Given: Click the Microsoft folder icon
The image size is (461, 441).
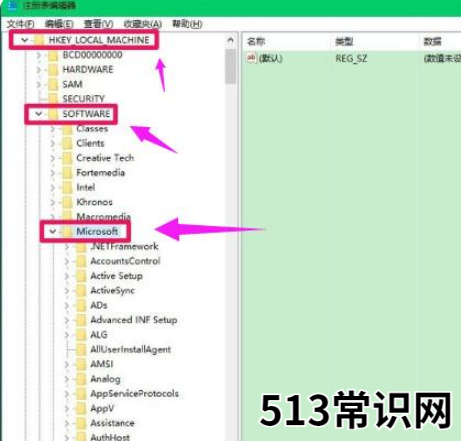Looking at the screenshot, I should click(67, 231).
